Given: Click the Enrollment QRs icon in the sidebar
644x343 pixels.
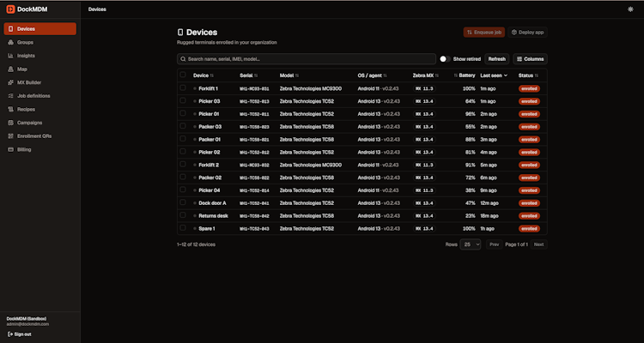Looking at the screenshot, I should tap(10, 135).
